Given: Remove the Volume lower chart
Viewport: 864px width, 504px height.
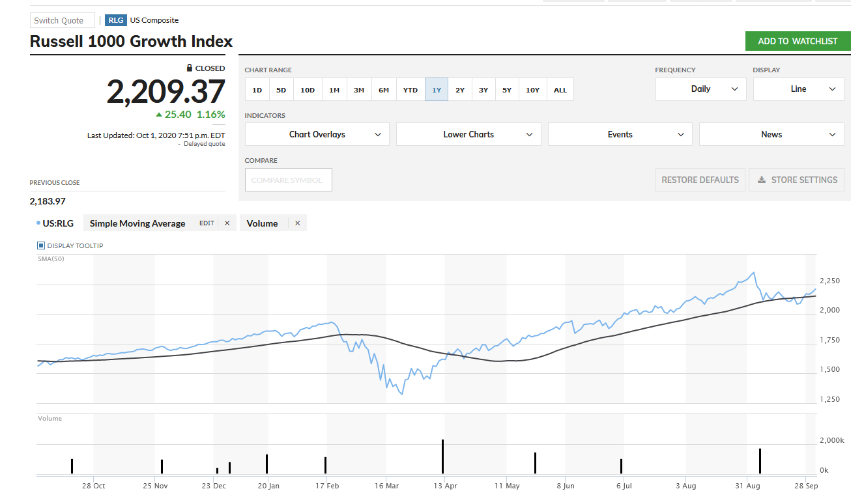Looking at the screenshot, I should (x=298, y=223).
